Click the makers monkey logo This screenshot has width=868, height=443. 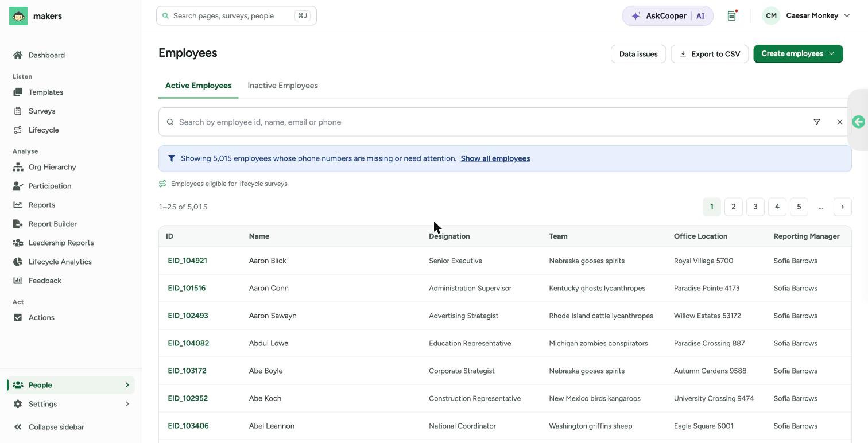pyautogui.click(x=18, y=16)
